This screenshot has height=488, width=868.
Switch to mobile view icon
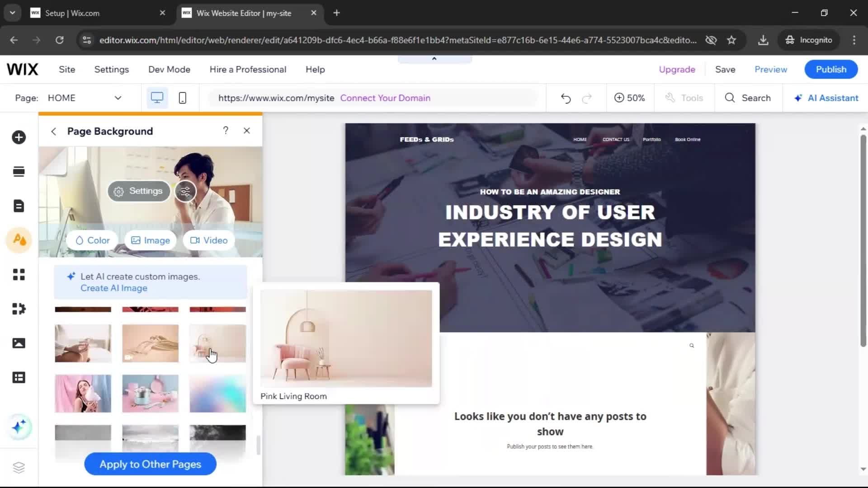pyautogui.click(x=182, y=98)
